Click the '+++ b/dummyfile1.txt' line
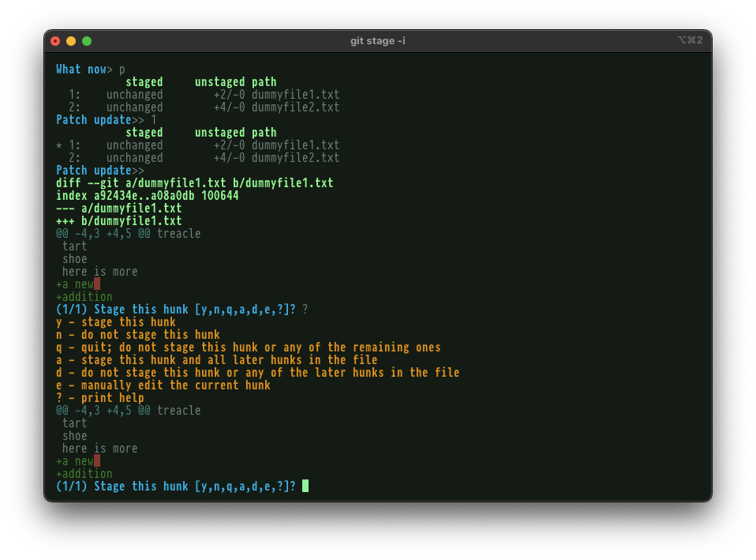756x560 pixels. [118, 221]
